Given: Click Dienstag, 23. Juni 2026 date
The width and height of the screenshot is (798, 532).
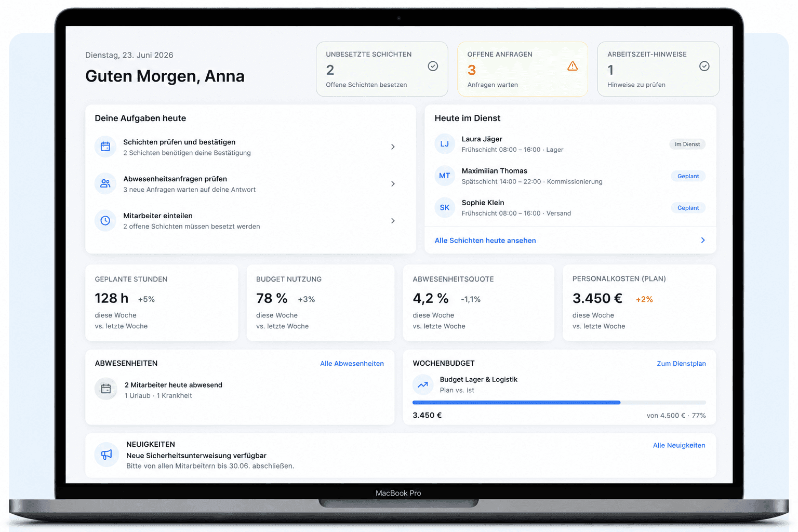Looking at the screenshot, I should pos(129,55).
